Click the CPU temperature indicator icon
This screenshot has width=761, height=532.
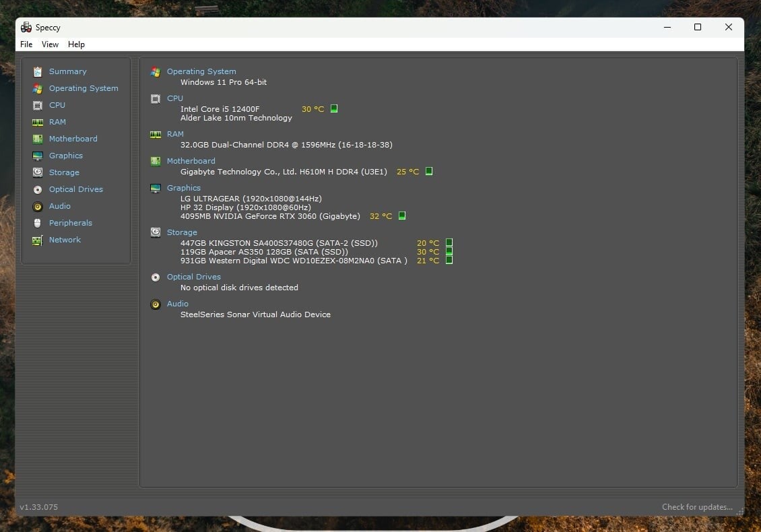(x=334, y=108)
